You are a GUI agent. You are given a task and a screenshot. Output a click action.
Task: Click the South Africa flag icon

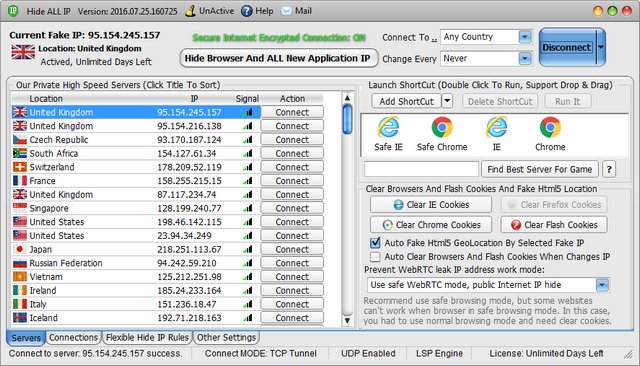(x=20, y=153)
